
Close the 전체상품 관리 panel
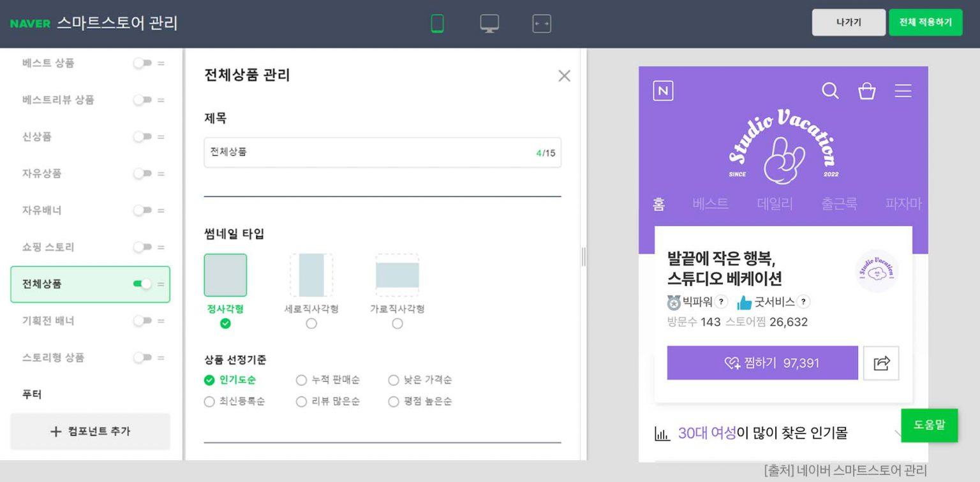click(564, 76)
